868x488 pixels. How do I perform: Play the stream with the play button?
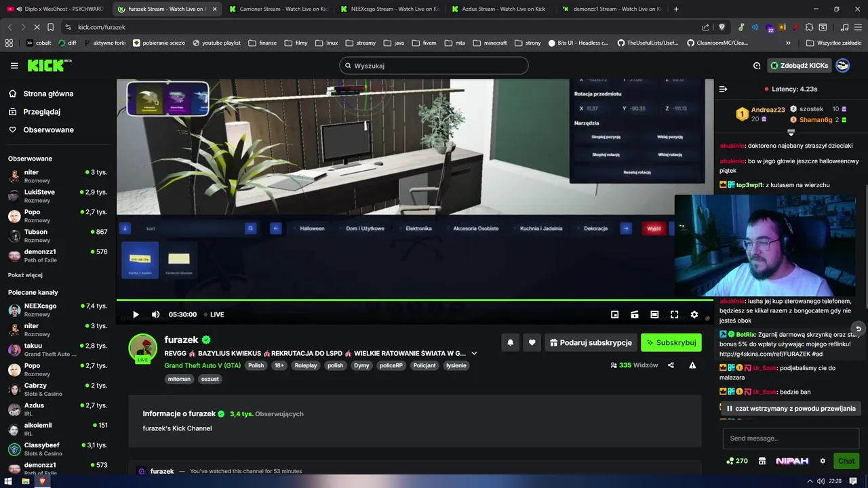coord(136,314)
